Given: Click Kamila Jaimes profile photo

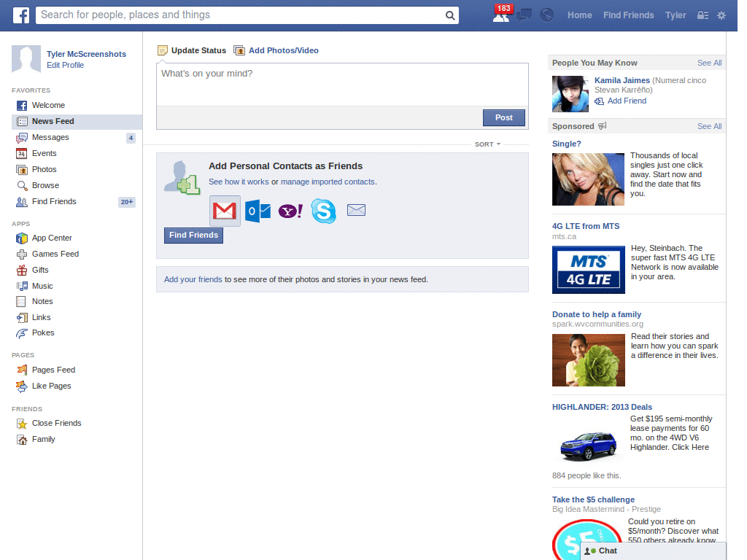Looking at the screenshot, I should (570, 94).
